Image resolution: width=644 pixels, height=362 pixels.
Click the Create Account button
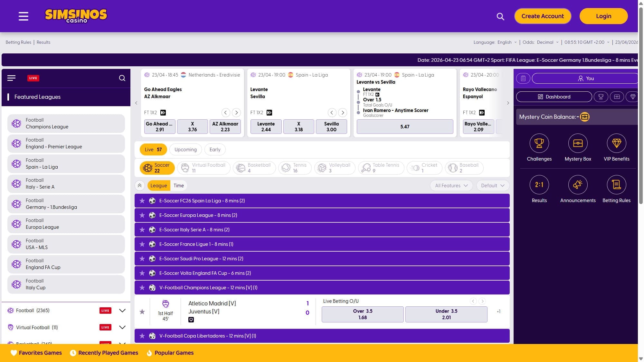[x=543, y=16]
